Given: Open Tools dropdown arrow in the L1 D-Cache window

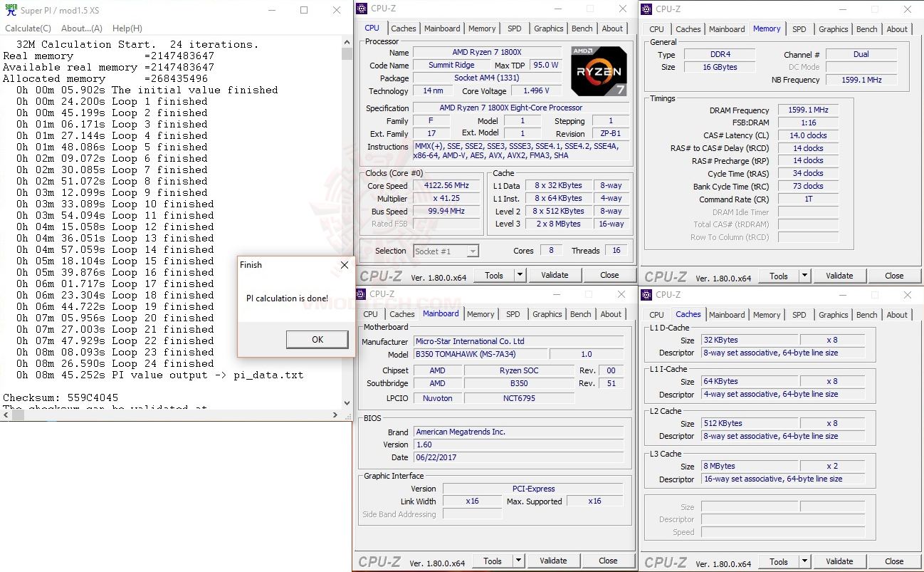Looking at the screenshot, I should pos(805,561).
